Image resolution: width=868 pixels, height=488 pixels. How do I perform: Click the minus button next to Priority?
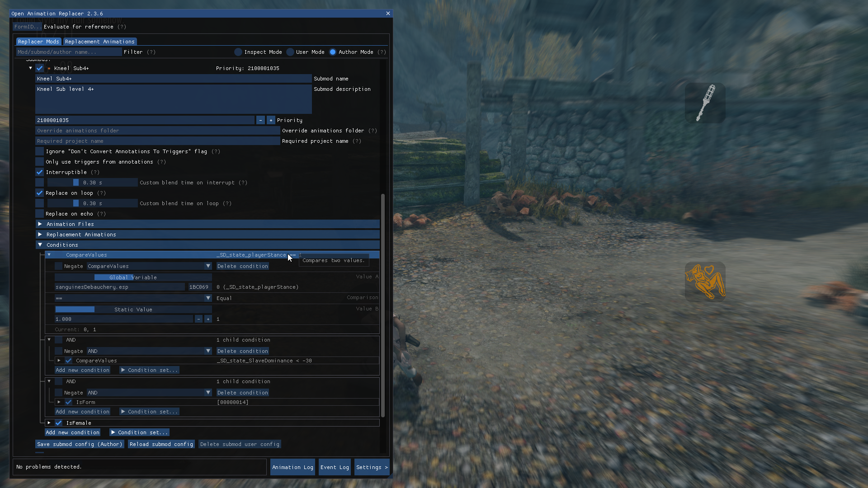click(260, 120)
